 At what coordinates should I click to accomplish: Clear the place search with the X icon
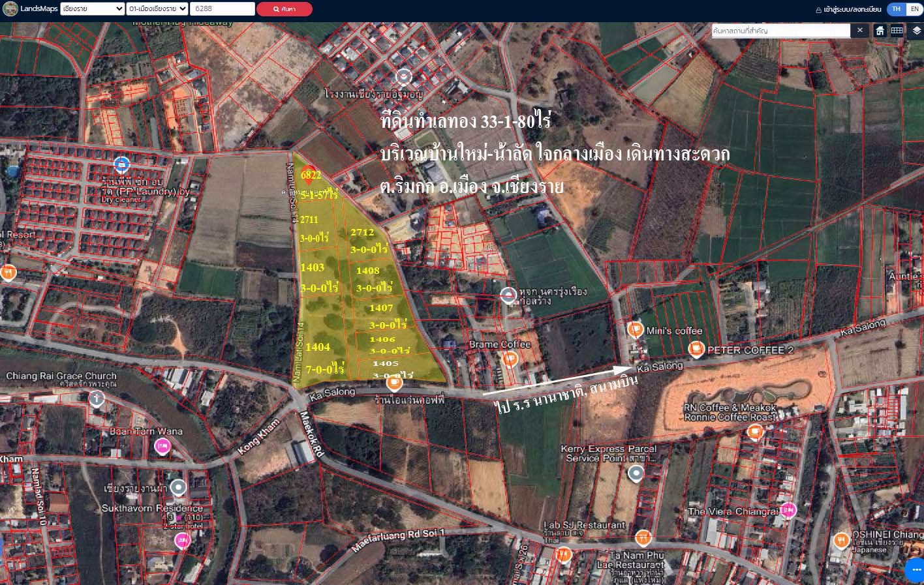pos(860,31)
